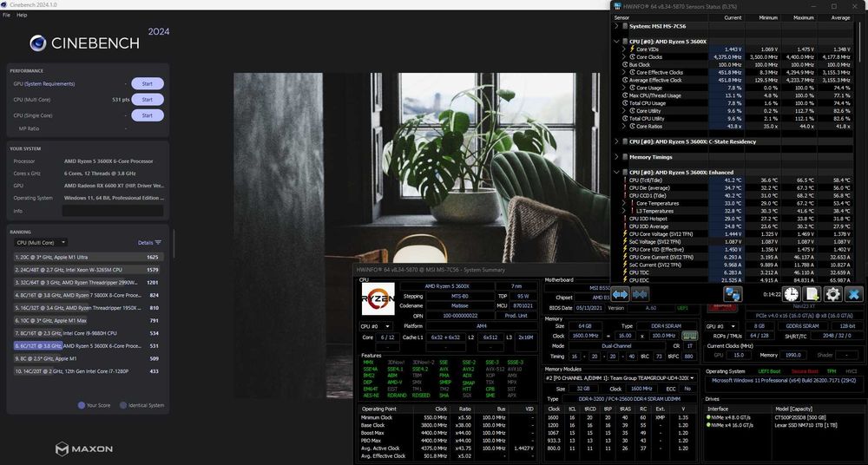
Task: Start the GPU benchmark test
Action: coord(148,83)
